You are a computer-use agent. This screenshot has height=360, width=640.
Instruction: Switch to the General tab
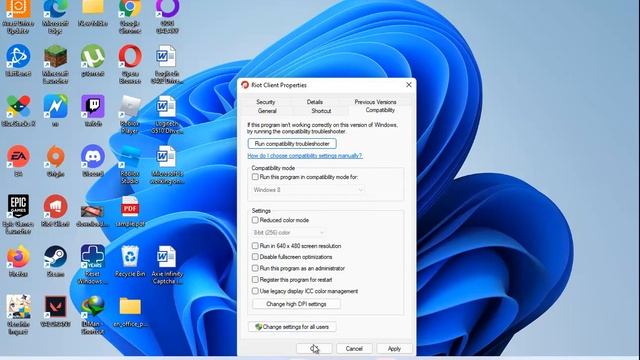[267, 111]
